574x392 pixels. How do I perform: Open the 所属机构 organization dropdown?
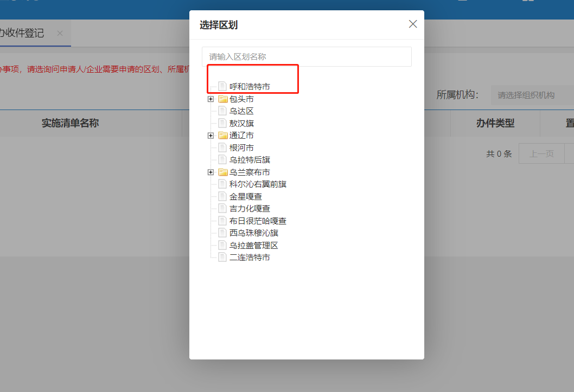(x=532, y=95)
